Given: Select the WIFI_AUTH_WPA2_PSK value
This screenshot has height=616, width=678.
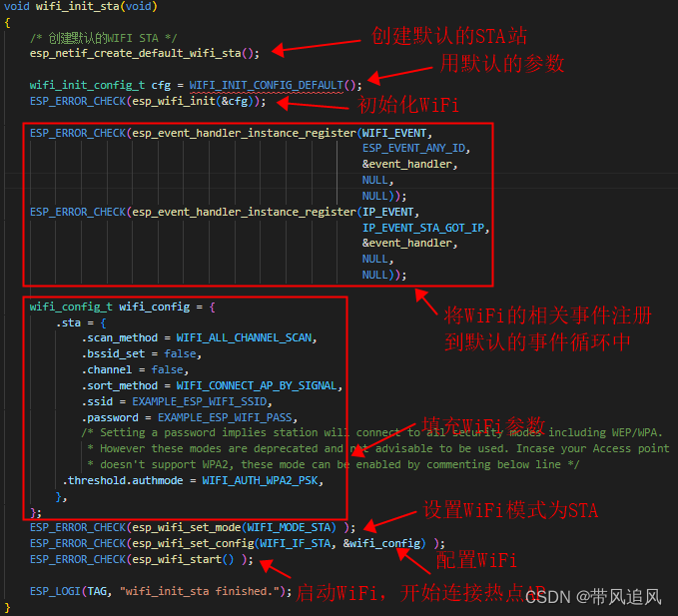Looking at the screenshot, I should (x=260, y=480).
